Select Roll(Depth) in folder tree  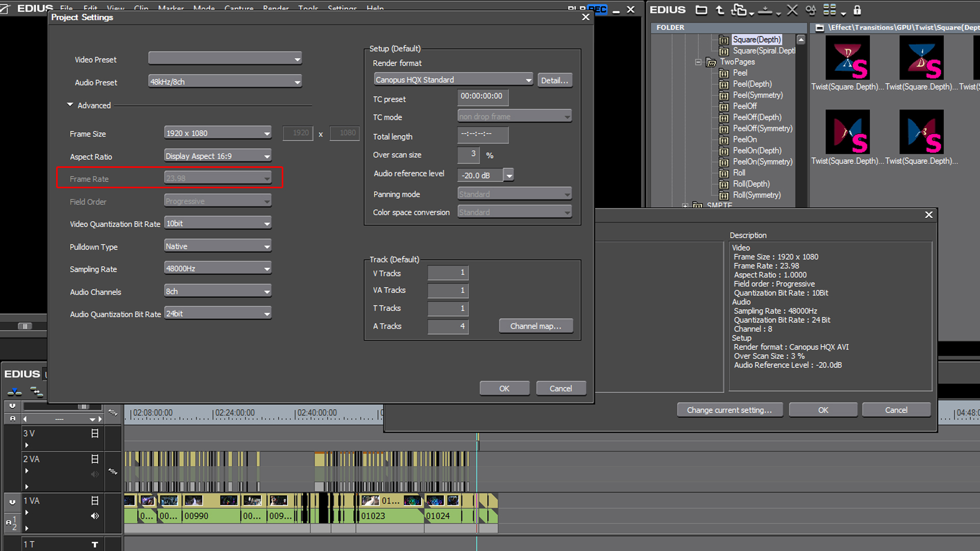point(751,184)
